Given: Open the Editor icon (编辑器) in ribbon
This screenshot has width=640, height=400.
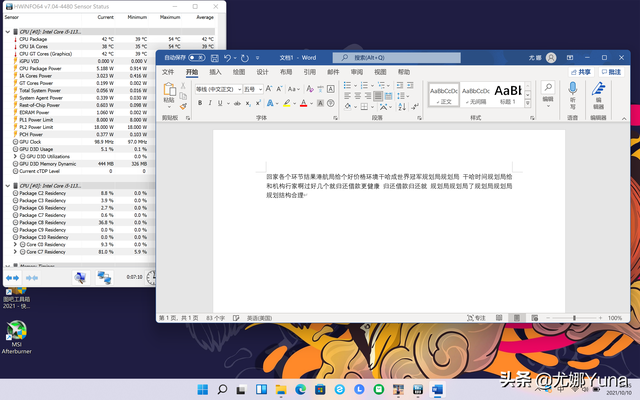Looking at the screenshot, I should (598, 94).
